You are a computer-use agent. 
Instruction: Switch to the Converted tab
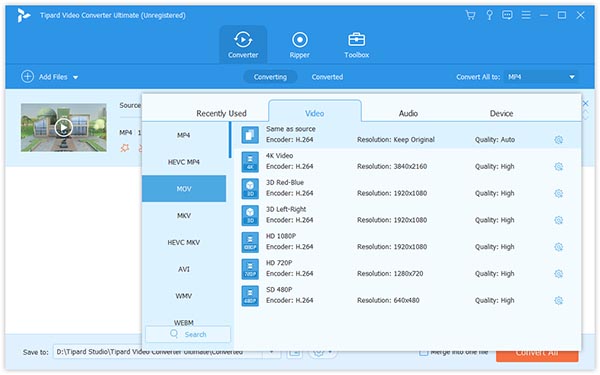[x=327, y=77]
